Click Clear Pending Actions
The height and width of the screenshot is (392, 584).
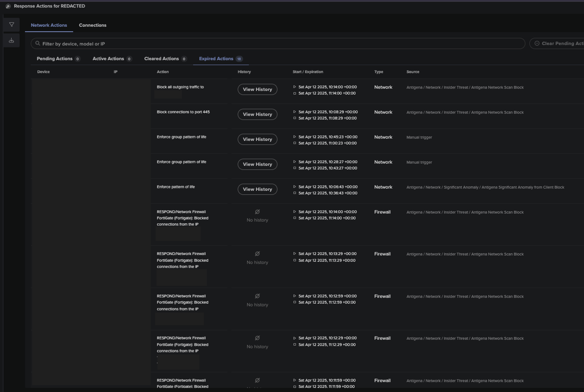(x=560, y=43)
